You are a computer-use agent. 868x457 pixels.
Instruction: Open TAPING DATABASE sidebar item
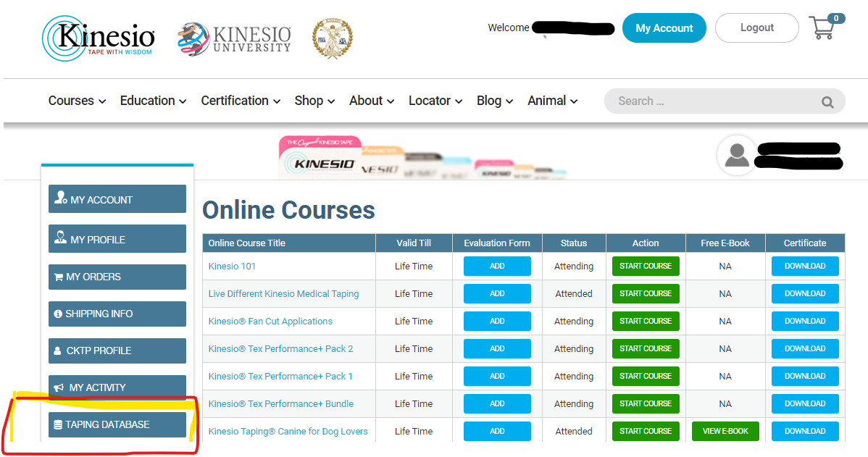point(117,424)
